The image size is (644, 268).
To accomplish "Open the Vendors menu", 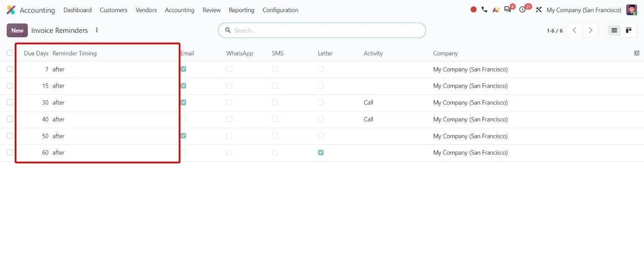I will [x=146, y=10].
